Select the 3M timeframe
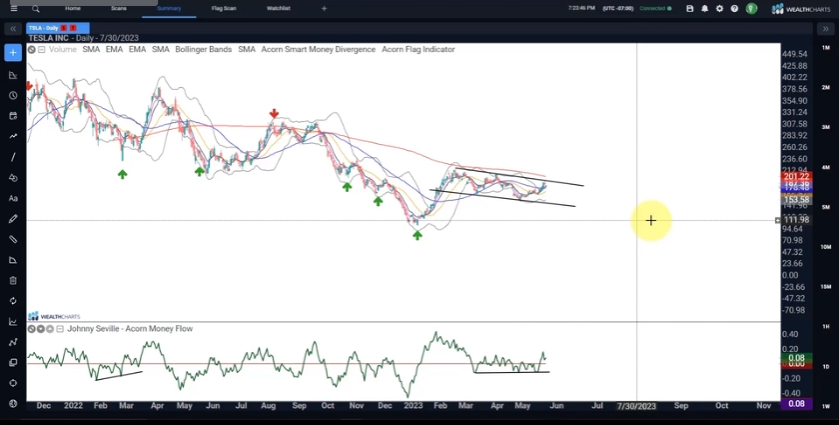Screen dimensions: 839x425 pos(826,127)
